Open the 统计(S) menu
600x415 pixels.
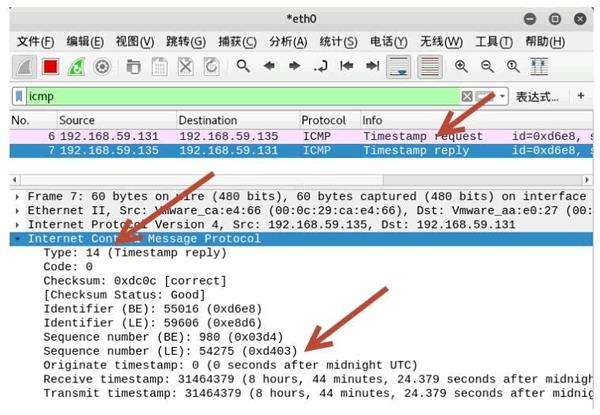pyautogui.click(x=339, y=42)
